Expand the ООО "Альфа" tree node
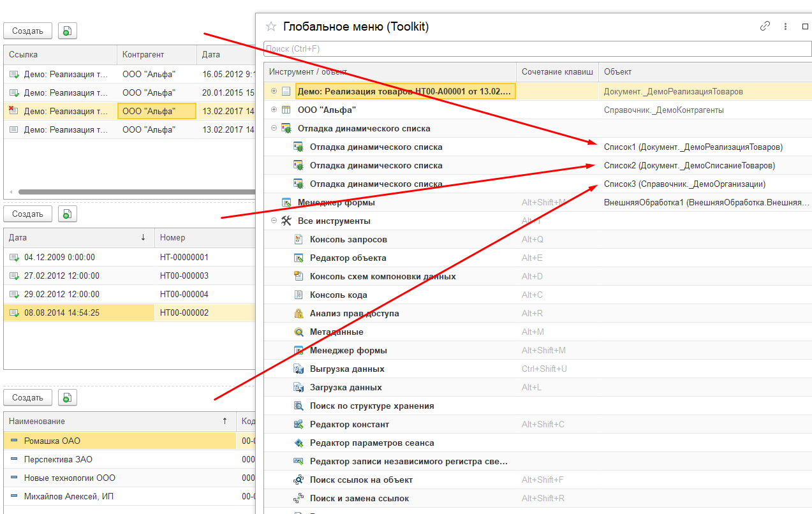 click(x=274, y=110)
